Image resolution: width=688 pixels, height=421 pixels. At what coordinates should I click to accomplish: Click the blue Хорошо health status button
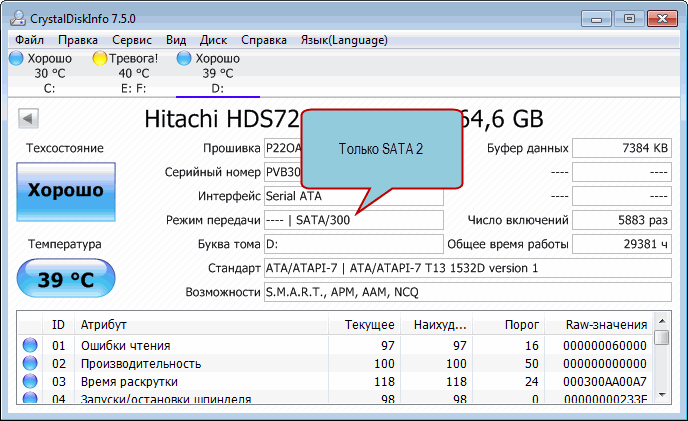[x=66, y=192]
